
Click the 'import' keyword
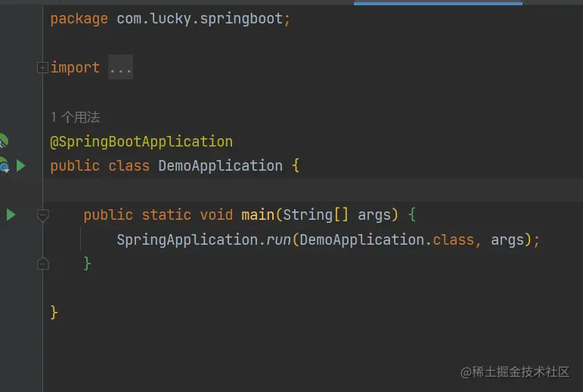click(75, 67)
